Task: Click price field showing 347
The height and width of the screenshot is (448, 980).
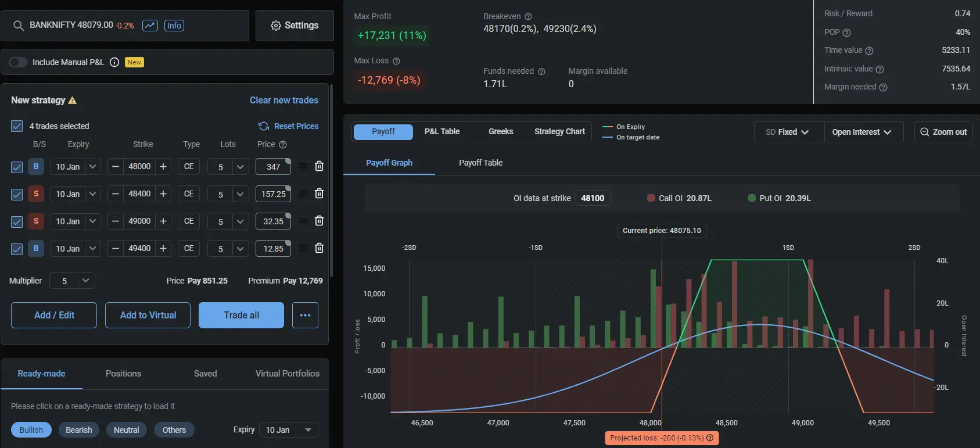Action: point(273,167)
